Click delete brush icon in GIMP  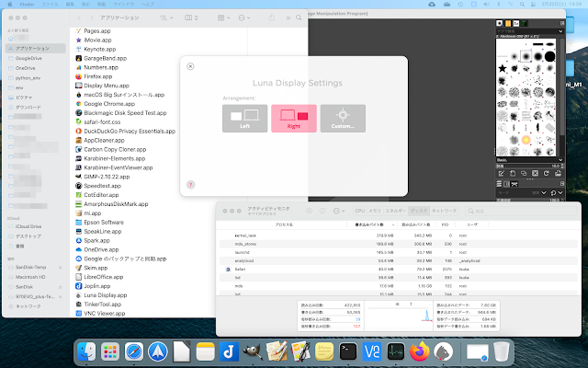click(x=535, y=173)
